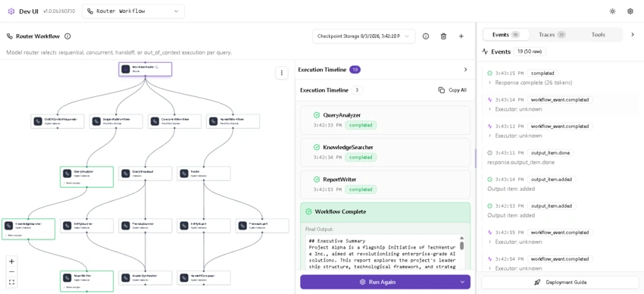Select the QueryBroadcast node icon

click(126, 174)
